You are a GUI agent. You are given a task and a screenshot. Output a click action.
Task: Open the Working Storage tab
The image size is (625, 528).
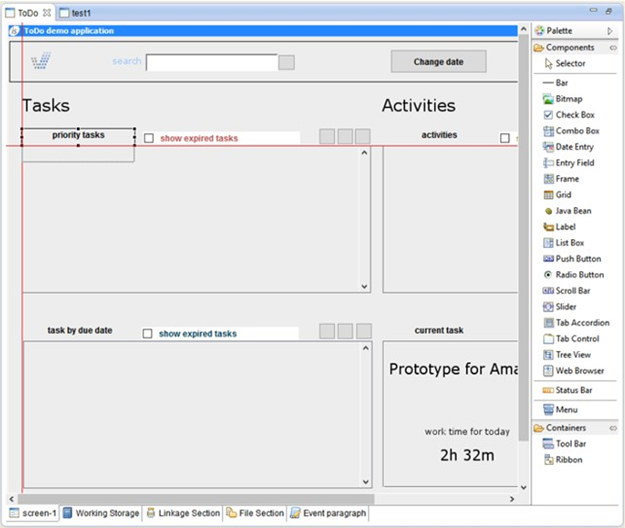click(100, 513)
